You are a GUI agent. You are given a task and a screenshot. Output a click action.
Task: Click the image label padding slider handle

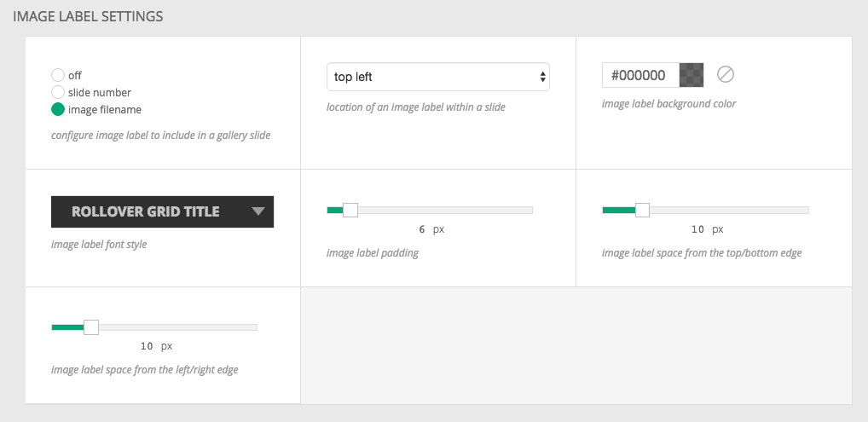(x=350, y=210)
